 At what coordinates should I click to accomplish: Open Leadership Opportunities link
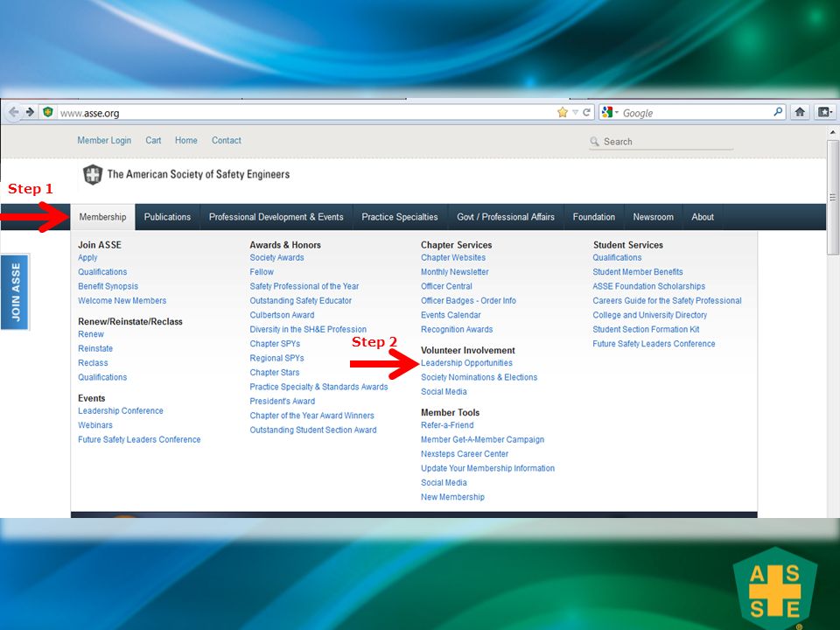(466, 363)
